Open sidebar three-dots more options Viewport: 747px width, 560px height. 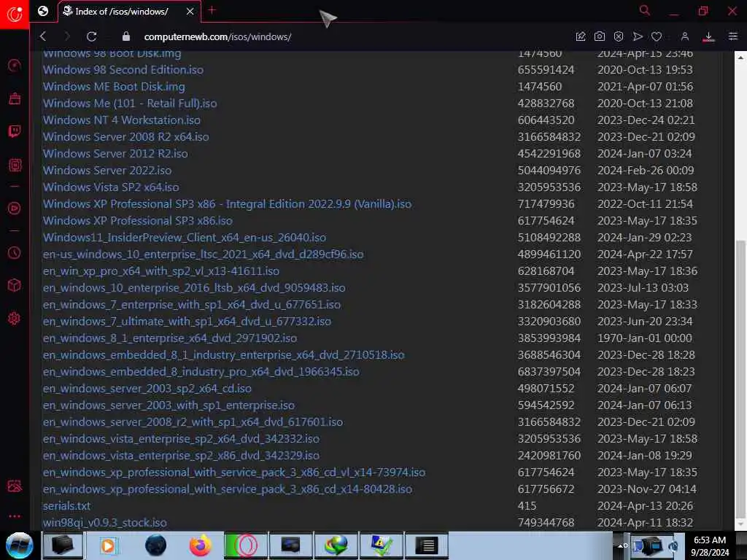(15, 516)
